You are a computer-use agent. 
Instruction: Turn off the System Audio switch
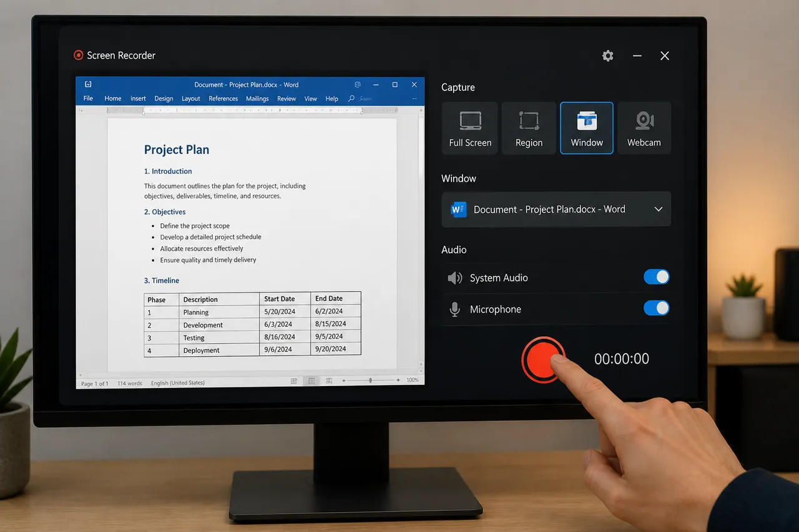[x=657, y=277]
